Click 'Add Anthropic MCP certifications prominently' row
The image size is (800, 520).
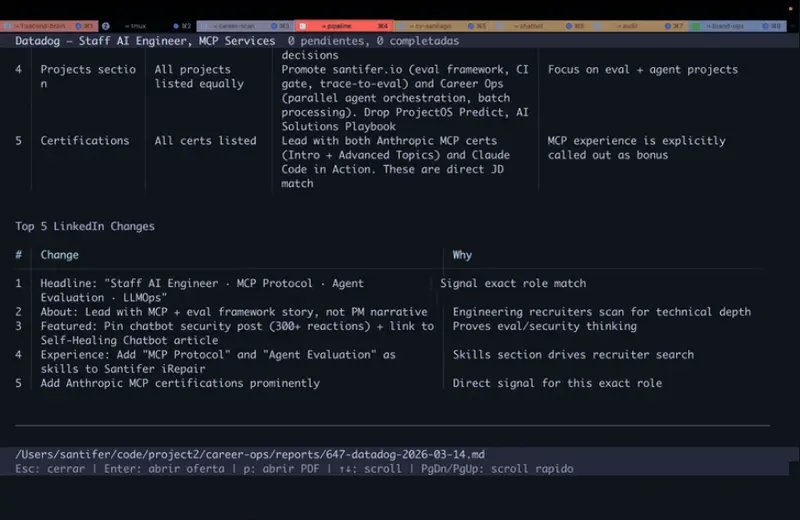180,383
